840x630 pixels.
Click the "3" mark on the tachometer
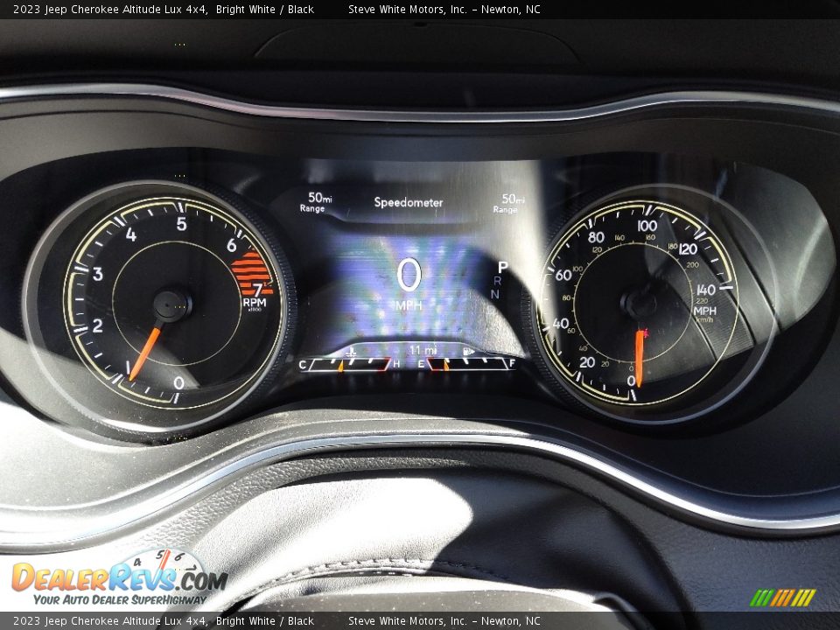[97, 274]
